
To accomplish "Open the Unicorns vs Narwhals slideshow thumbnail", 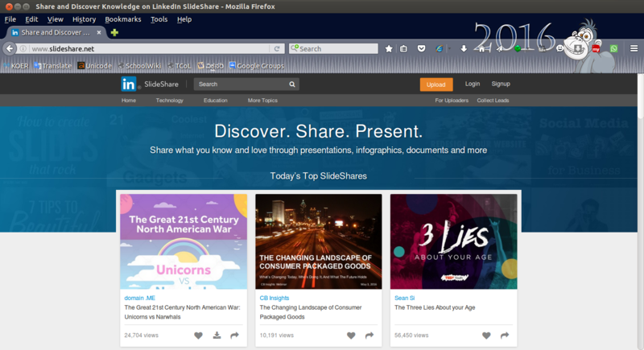I will pos(184,241).
